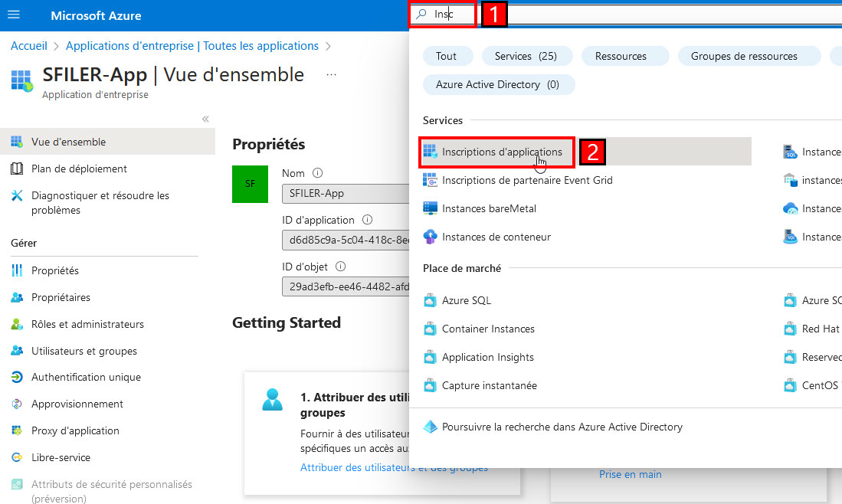Click the search magnifier icon
The height and width of the screenshot is (504, 842).
(x=421, y=14)
